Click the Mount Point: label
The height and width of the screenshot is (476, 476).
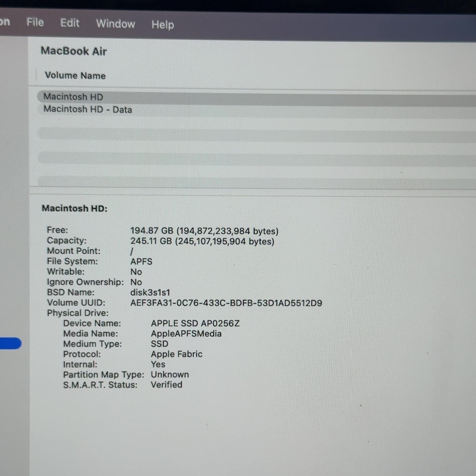(74, 251)
